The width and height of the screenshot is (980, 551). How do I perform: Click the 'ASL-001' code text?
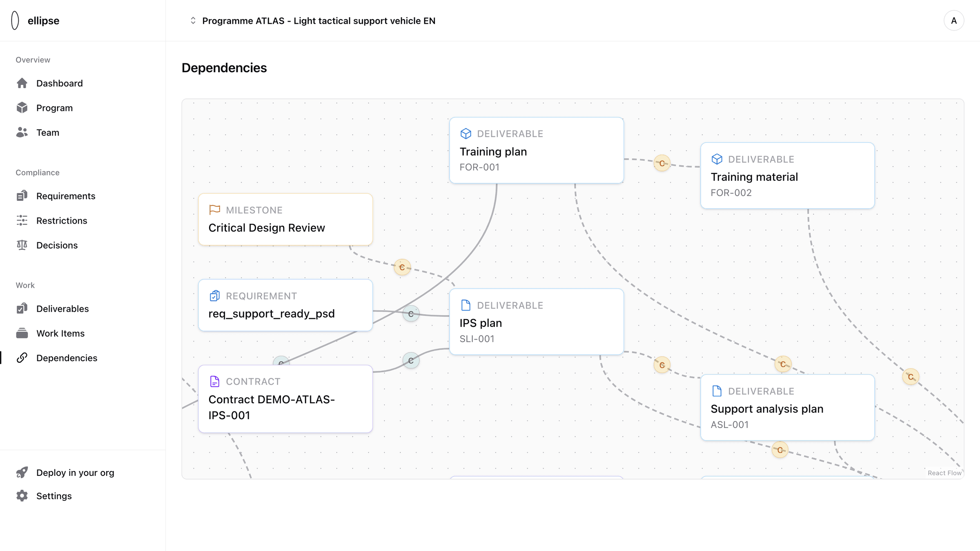pyautogui.click(x=730, y=424)
